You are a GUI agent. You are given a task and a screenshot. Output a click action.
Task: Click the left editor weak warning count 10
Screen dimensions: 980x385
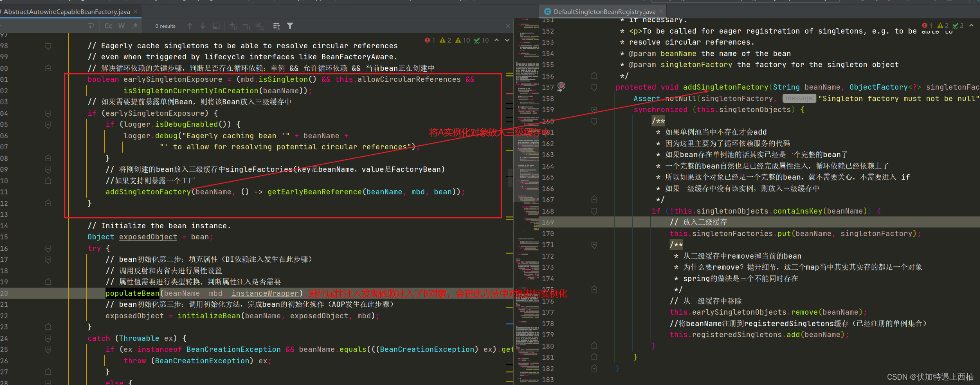(x=463, y=40)
